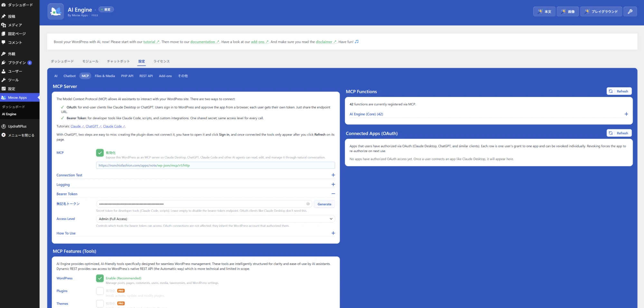The width and height of the screenshot is (644, 308).
Task: Click the 無記名トークン password field
Action: 204,204
